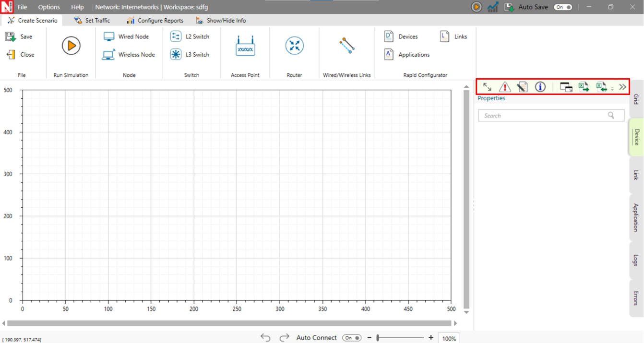Screen dimensions: 644x343
Task: Open Rapid Configurator Links
Action: [x=453, y=36]
